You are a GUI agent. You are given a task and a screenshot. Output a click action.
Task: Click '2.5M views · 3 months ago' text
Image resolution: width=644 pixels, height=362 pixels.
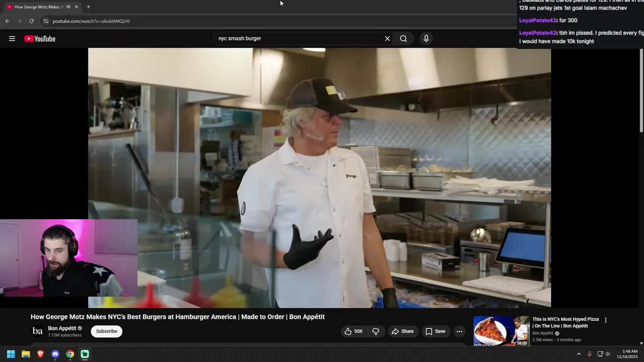pyautogui.click(x=556, y=340)
